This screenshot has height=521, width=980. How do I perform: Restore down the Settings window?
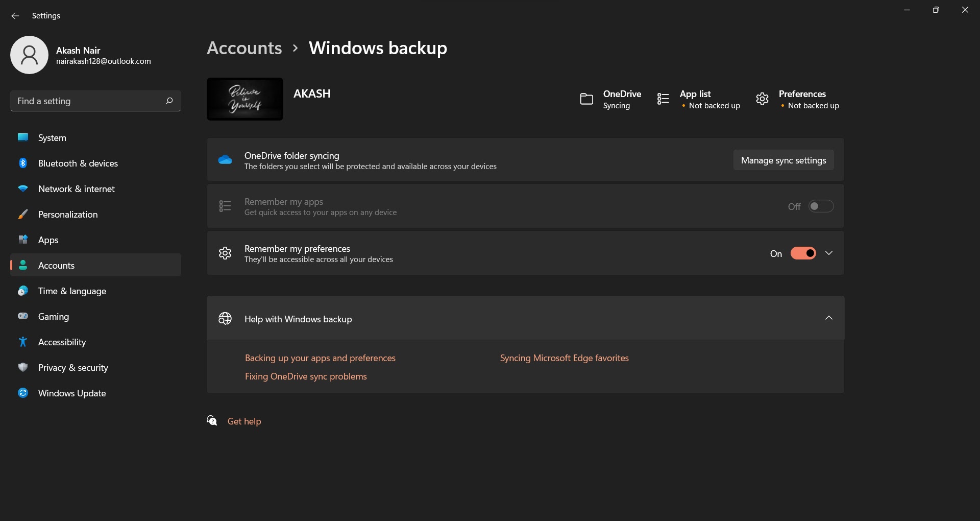pyautogui.click(x=936, y=10)
